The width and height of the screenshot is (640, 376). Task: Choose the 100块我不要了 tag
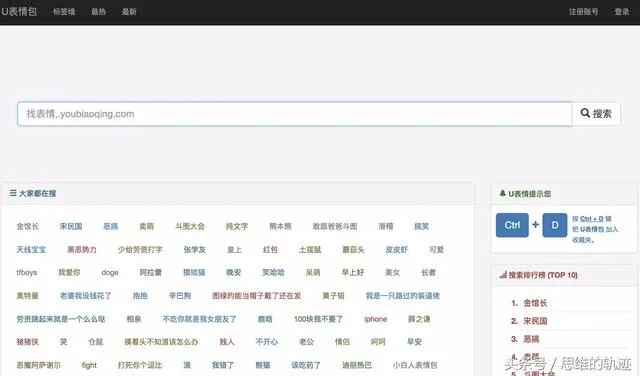pos(318,319)
